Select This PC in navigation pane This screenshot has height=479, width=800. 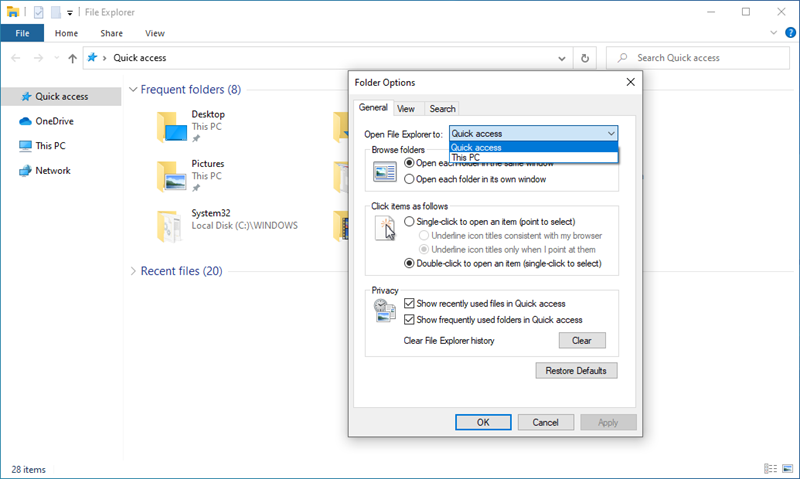point(50,145)
